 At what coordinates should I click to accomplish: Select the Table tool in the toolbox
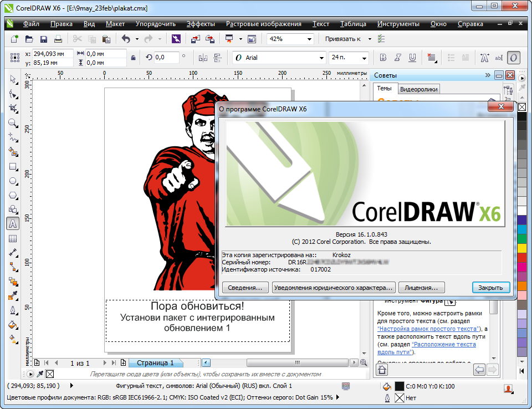(12, 238)
